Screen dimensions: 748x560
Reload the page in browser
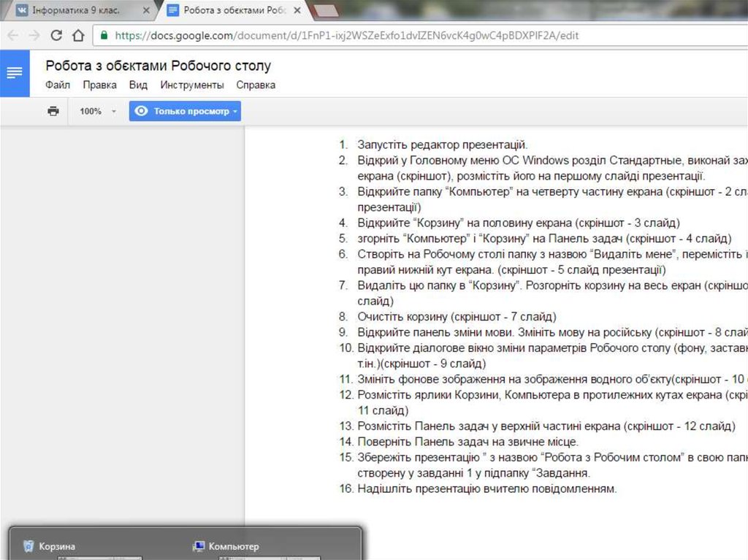[56, 36]
